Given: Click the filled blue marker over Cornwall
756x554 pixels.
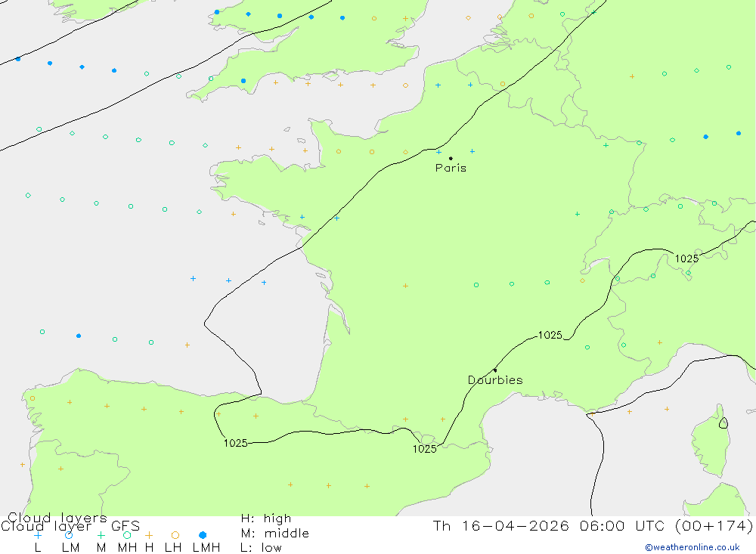Looking at the screenshot, I should (243, 81).
